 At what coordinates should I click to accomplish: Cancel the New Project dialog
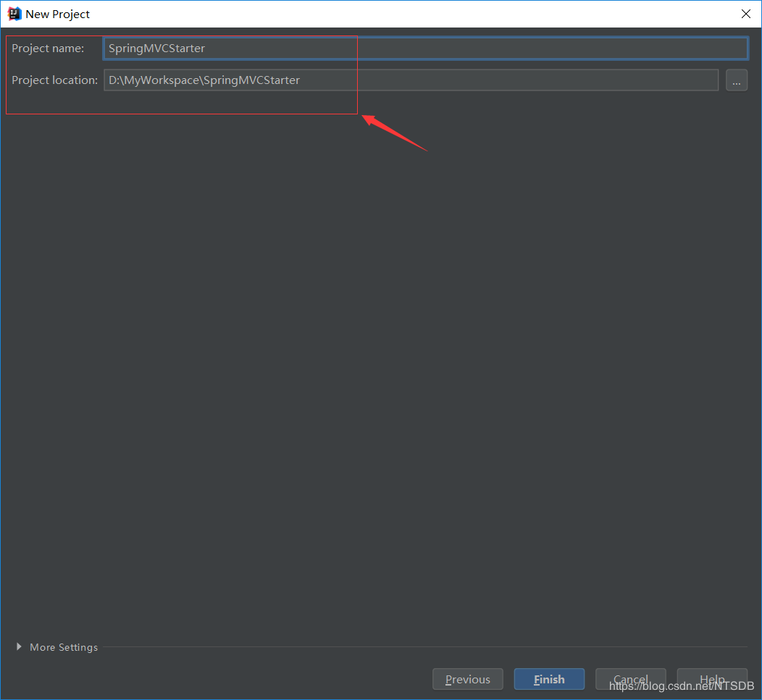pos(630,679)
